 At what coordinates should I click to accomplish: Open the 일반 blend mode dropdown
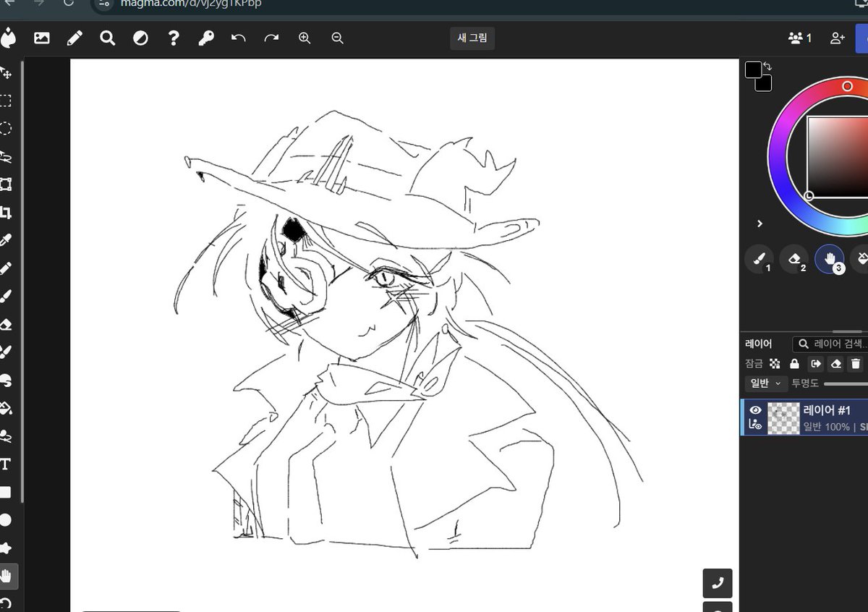pyautogui.click(x=766, y=383)
